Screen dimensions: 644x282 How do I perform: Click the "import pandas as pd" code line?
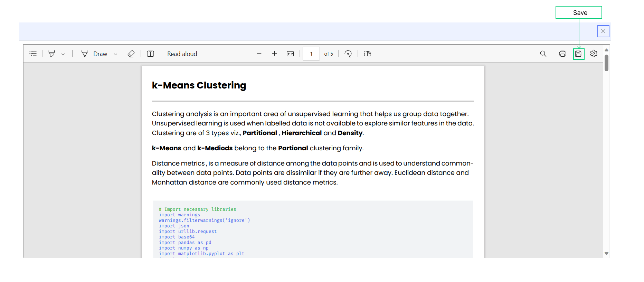coord(185,243)
